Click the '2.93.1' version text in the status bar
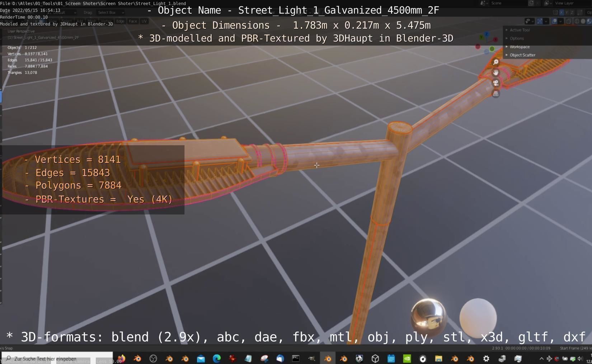592x364 pixels. 497,348
